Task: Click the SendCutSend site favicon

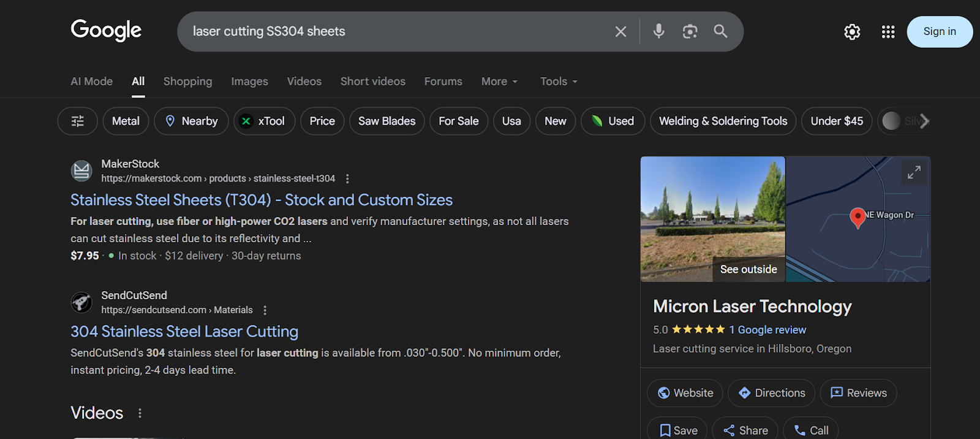Action: click(x=81, y=302)
